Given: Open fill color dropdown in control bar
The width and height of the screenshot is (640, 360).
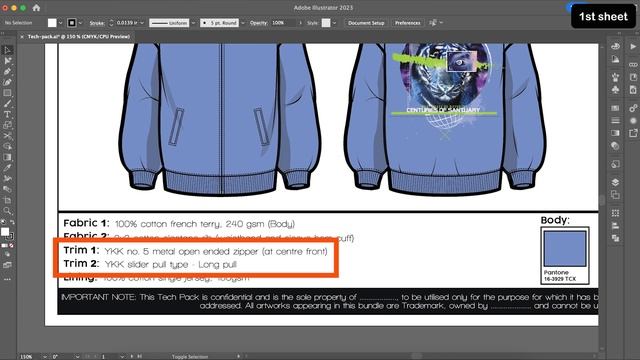Looking at the screenshot, I should coord(60,23).
